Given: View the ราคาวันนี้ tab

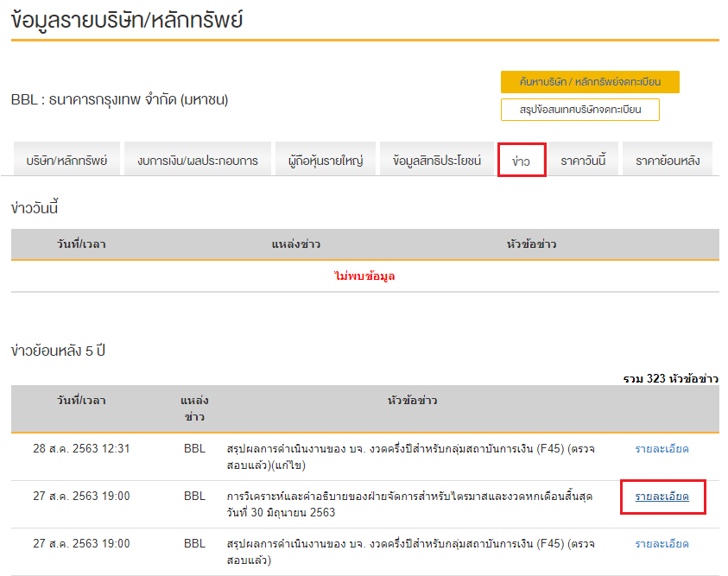Looking at the screenshot, I should coord(584,161).
